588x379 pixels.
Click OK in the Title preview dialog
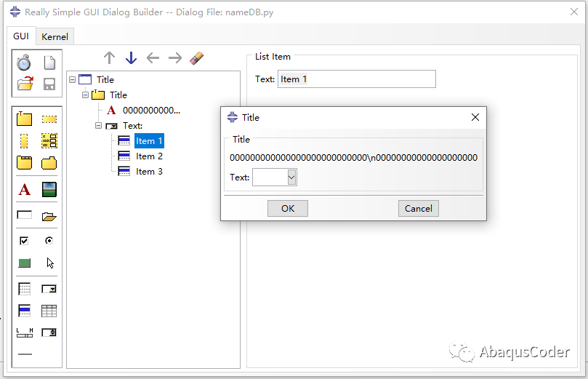(x=288, y=208)
